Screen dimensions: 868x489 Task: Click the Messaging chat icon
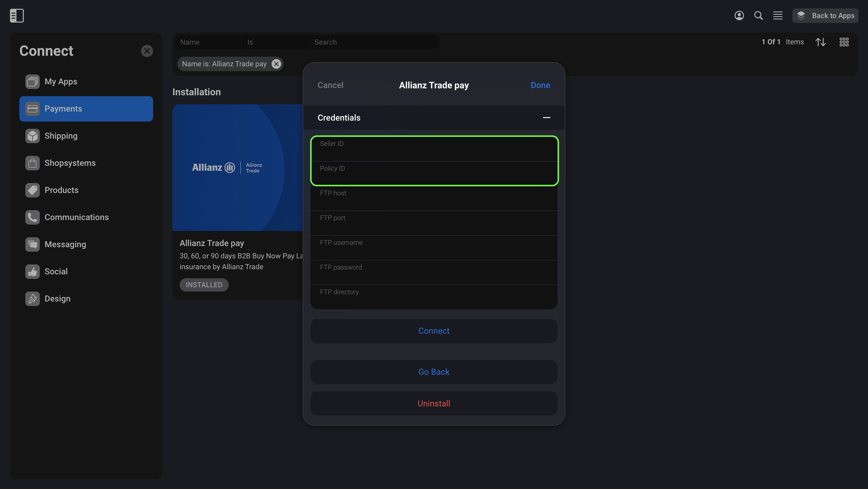pos(32,244)
